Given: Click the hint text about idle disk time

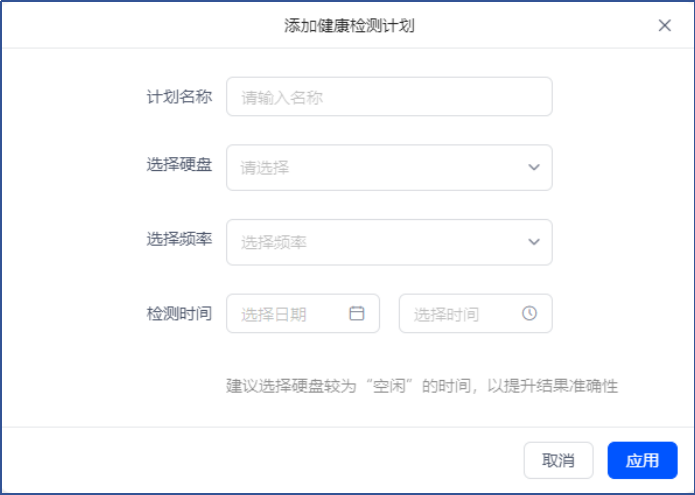Looking at the screenshot, I should click(422, 386).
